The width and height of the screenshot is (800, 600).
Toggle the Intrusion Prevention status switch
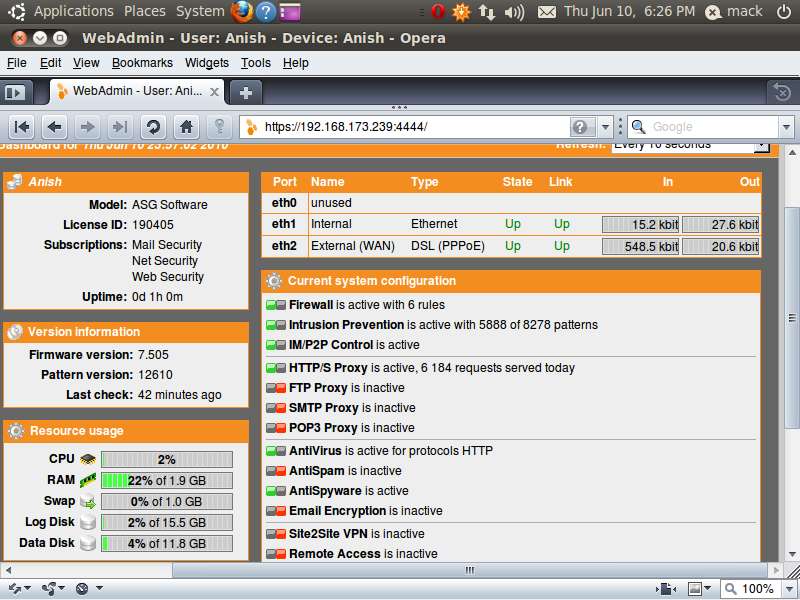point(276,325)
